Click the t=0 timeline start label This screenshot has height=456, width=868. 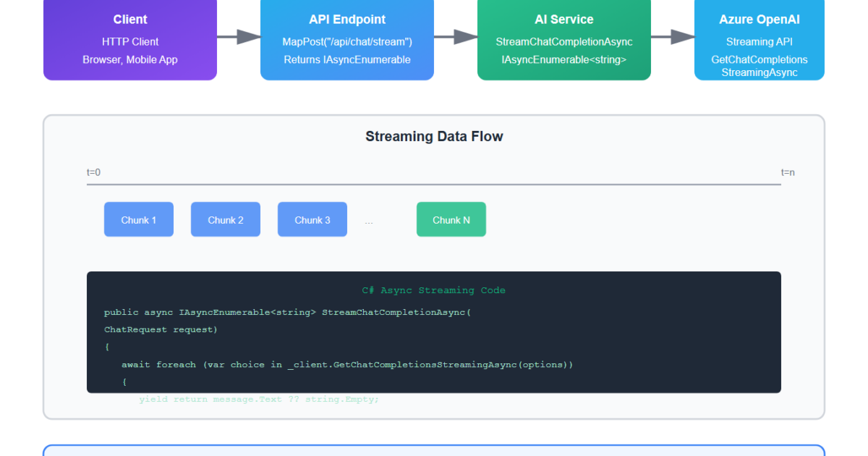[94, 172]
